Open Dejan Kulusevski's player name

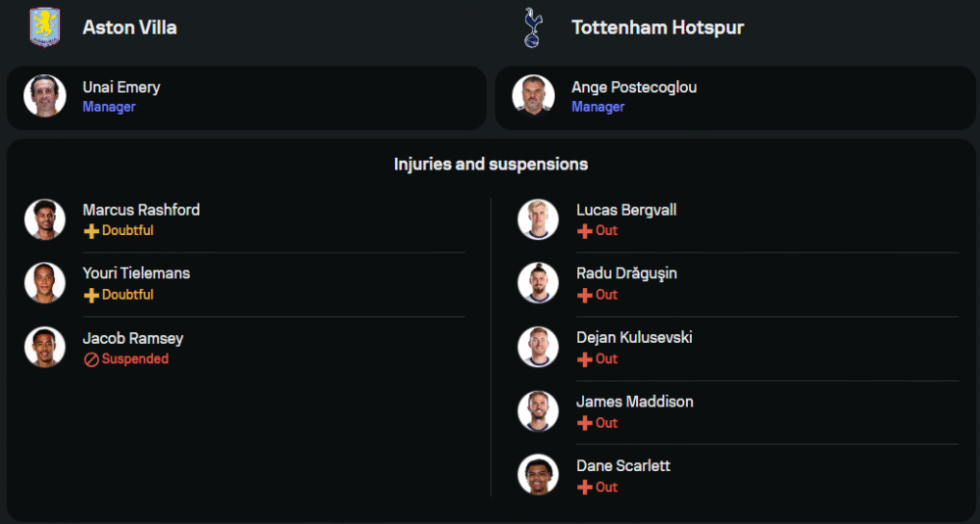634,338
